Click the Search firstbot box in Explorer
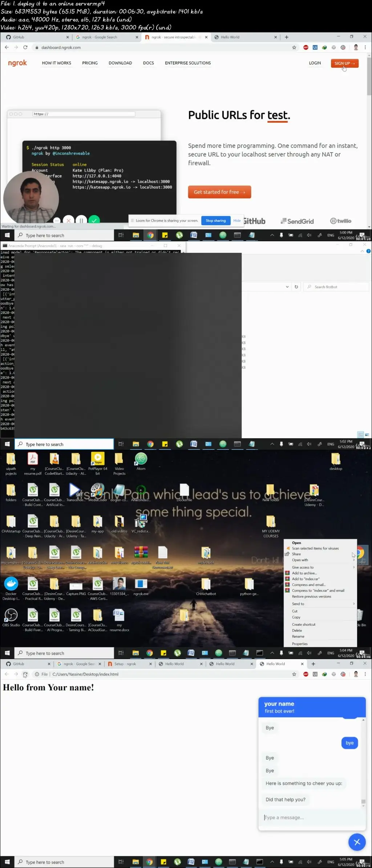 [x=336, y=287]
